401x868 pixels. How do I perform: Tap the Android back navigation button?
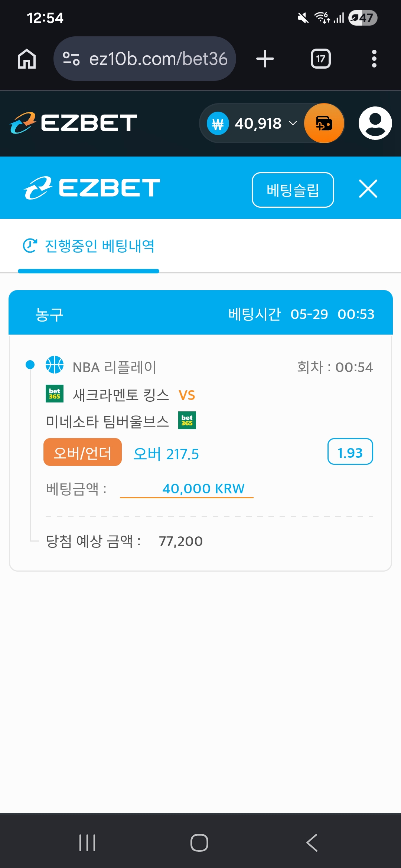point(312,842)
